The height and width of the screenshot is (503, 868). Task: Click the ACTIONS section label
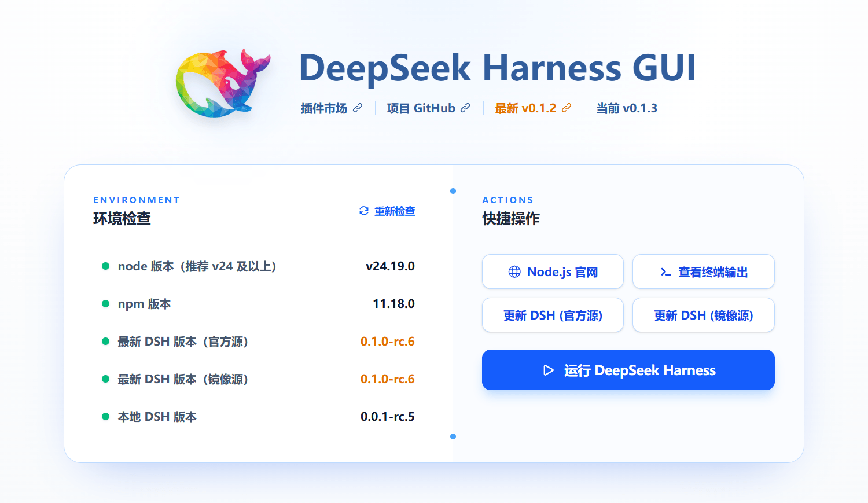coord(508,200)
